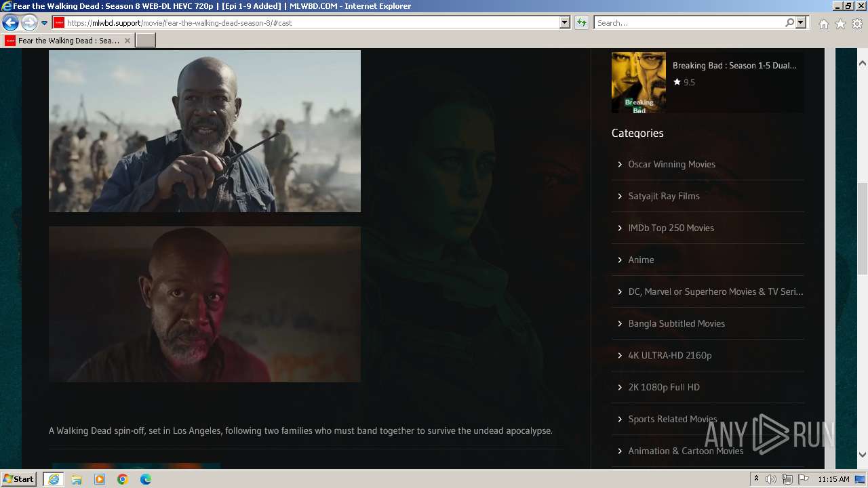
Task: Open 2K 1080p Full HD category
Action: (x=664, y=387)
